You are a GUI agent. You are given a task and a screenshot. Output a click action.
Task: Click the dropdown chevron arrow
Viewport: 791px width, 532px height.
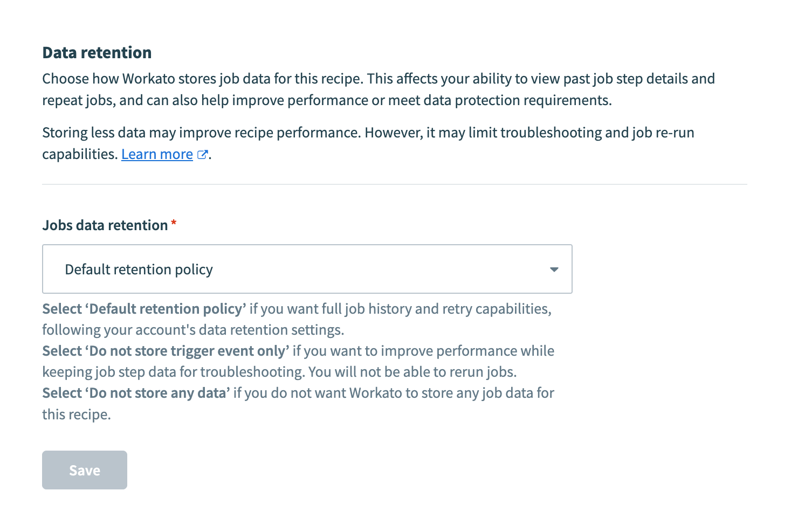[x=554, y=269]
